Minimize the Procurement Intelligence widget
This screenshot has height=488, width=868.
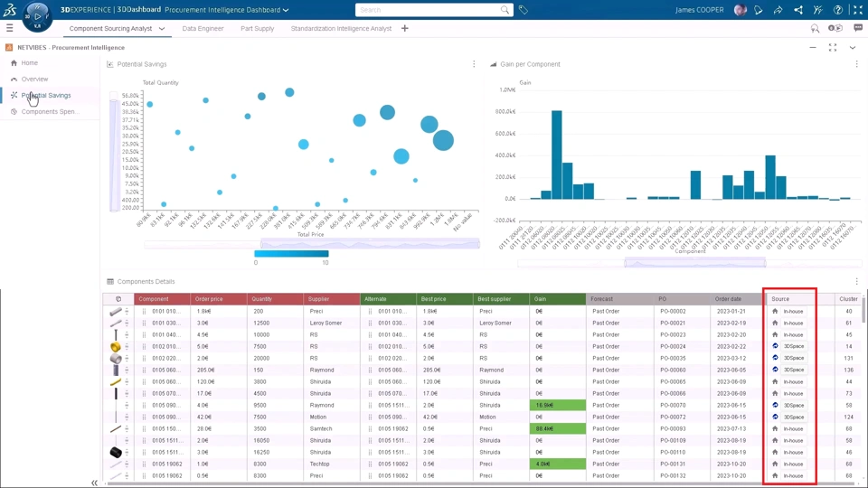coord(813,48)
